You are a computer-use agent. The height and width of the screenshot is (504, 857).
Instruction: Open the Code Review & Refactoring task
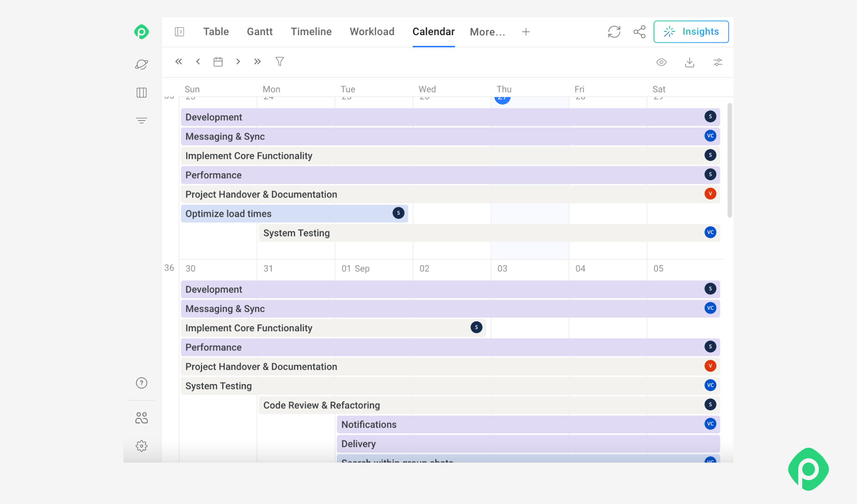[x=490, y=405]
